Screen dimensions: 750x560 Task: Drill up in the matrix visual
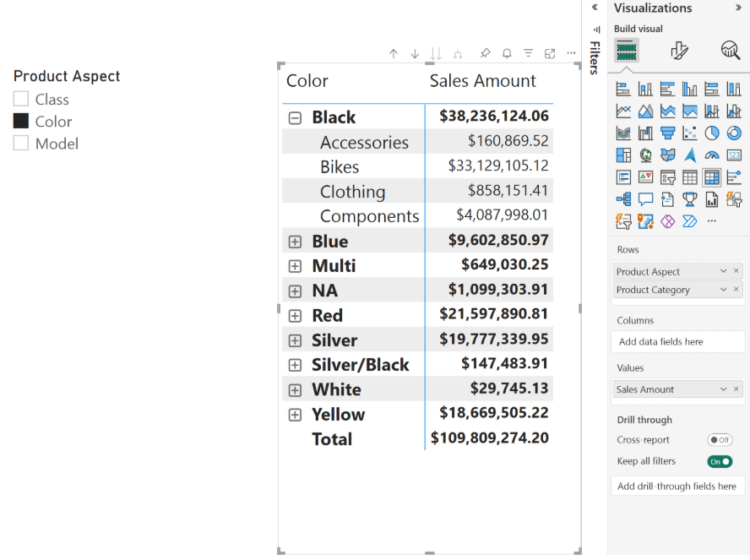pyautogui.click(x=394, y=53)
